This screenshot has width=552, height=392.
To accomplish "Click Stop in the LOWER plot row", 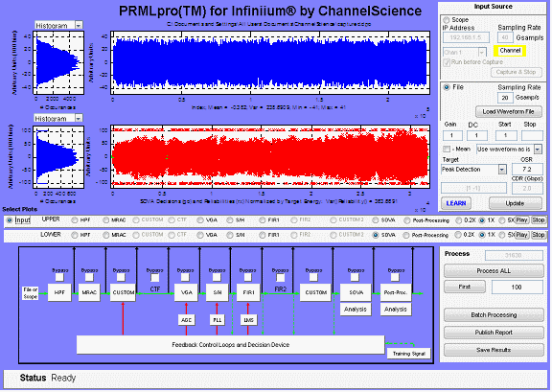I will tap(538, 235).
